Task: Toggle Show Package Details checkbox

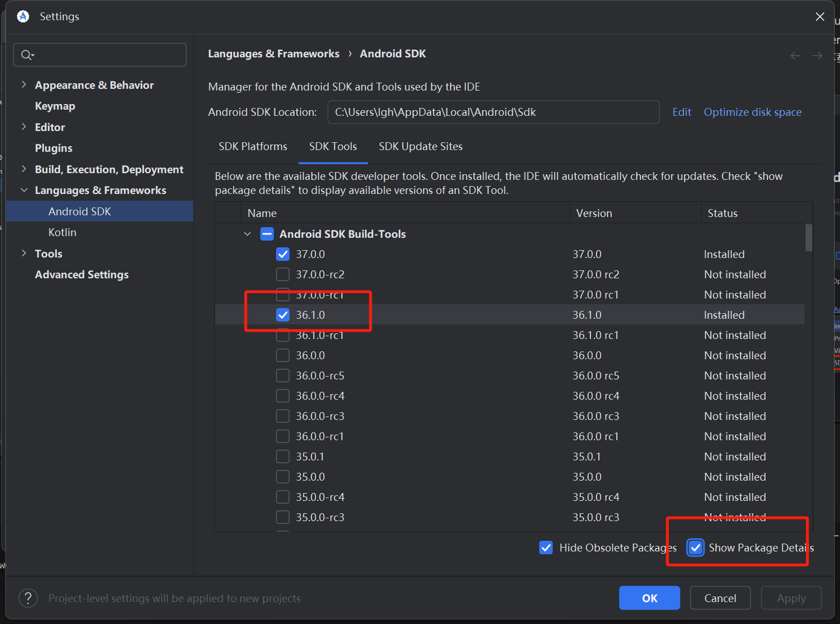Action: coord(696,548)
